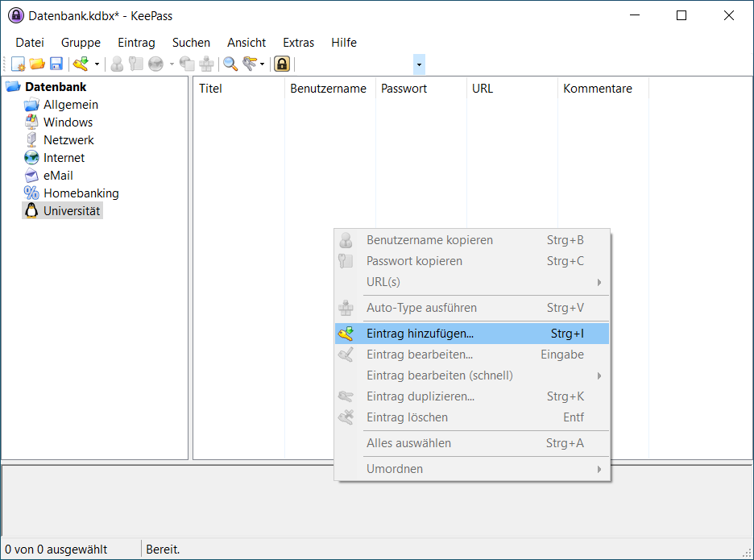Viewport: 754px width, 560px height.
Task: Choose Eintrag hinzufügen... in context menu
Action: pos(472,334)
